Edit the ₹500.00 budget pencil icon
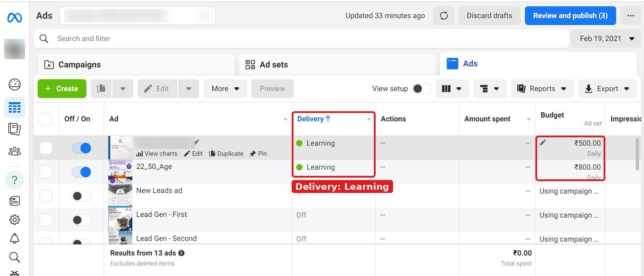This screenshot has width=644, height=276. (x=543, y=143)
